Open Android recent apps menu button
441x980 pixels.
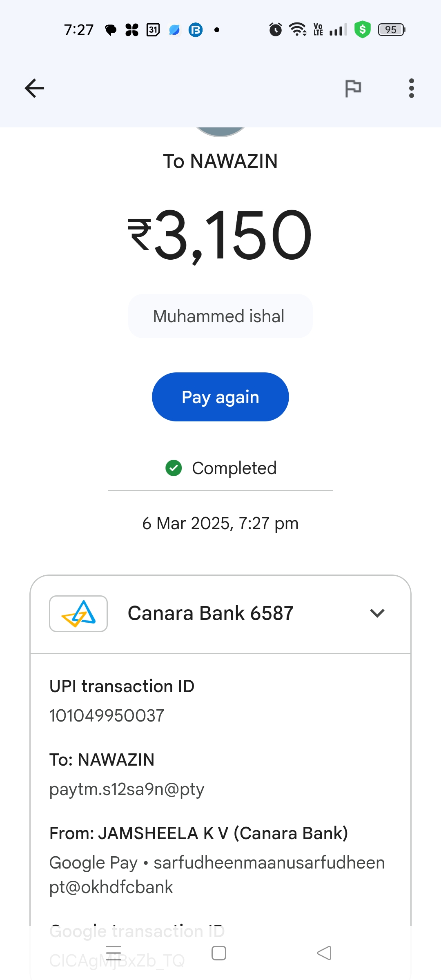114,953
